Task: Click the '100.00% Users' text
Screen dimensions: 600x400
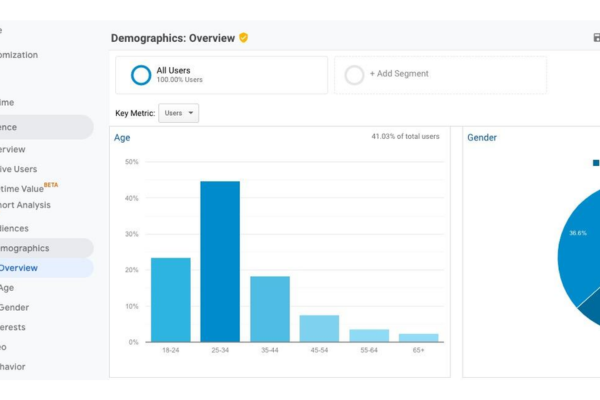Action: click(x=179, y=80)
